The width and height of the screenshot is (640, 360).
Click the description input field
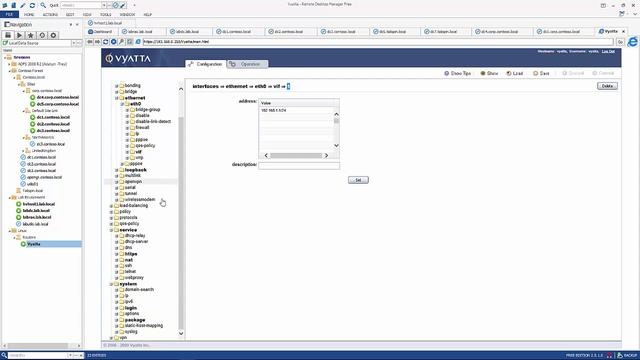coord(299,165)
